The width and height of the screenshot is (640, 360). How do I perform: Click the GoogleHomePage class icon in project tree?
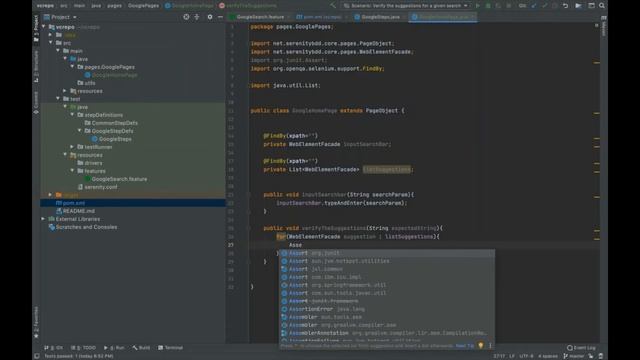pos(87,75)
